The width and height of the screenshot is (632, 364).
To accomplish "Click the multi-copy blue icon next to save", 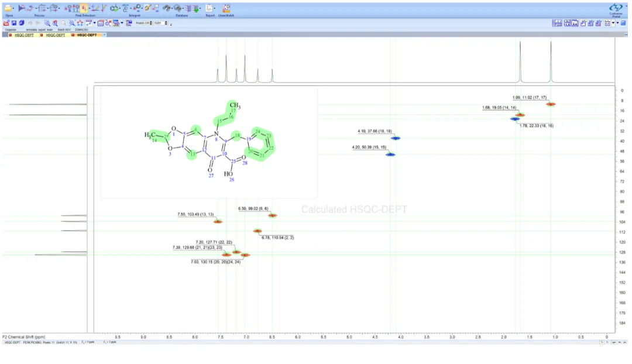I will [22, 23].
